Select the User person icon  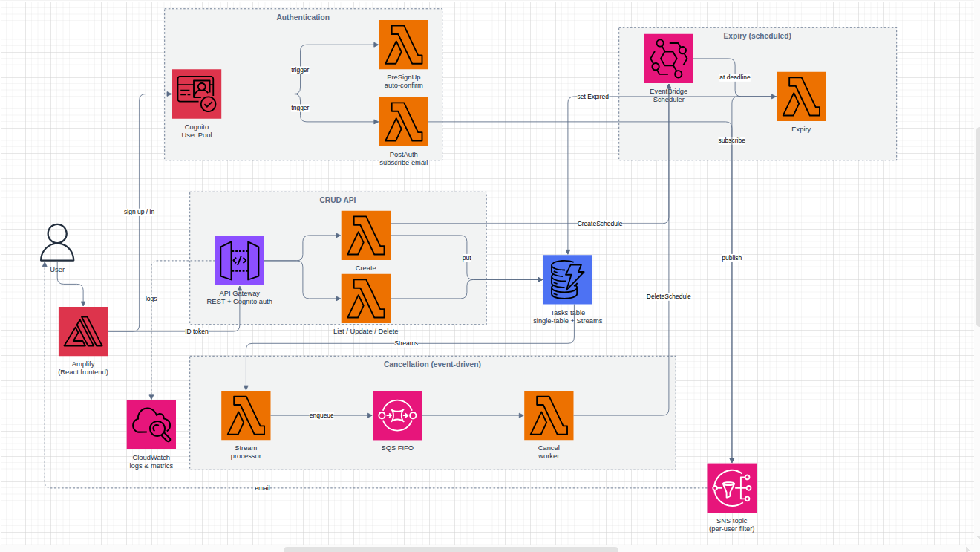57,242
